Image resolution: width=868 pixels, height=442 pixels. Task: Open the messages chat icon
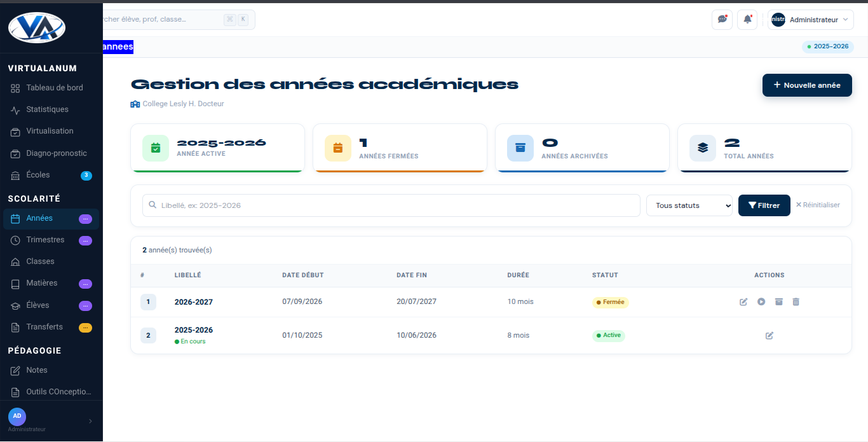click(722, 20)
